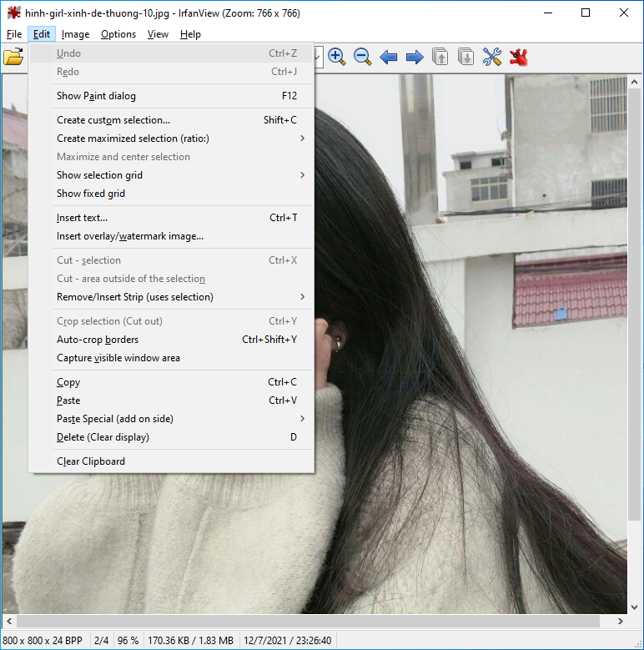Click the next page toolbar icon
Viewport: 644px width, 650px height.
pos(465,57)
